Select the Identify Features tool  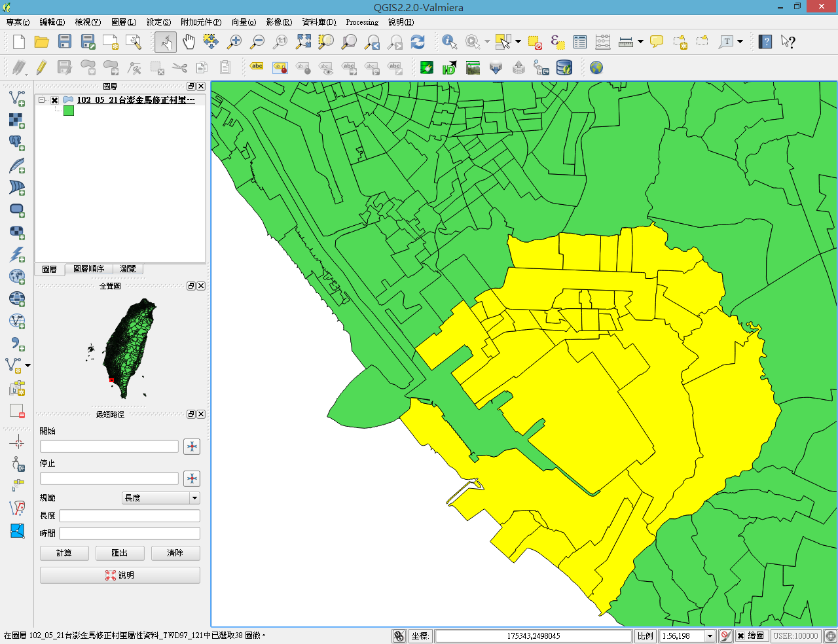449,42
